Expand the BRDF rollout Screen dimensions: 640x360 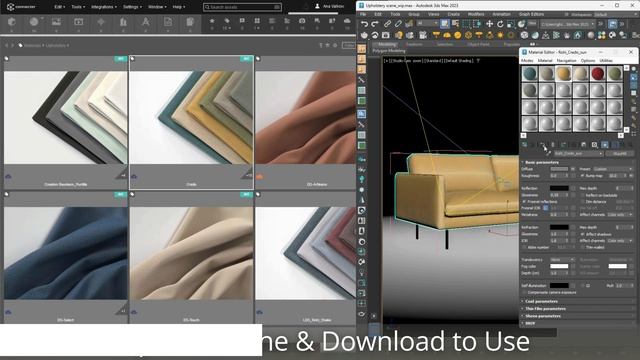pyautogui.click(x=529, y=323)
